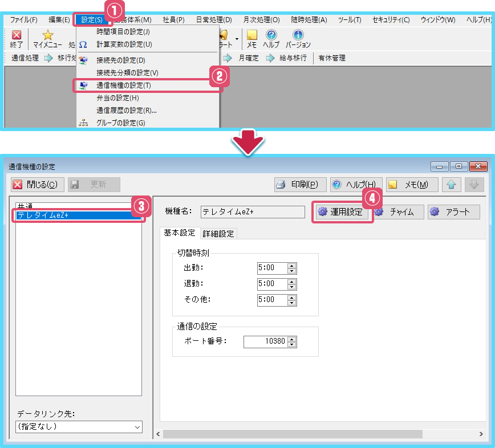This screenshot has height=448, width=495.
Task: Expand the データリンク先 dropdown
Action: pyautogui.click(x=137, y=426)
